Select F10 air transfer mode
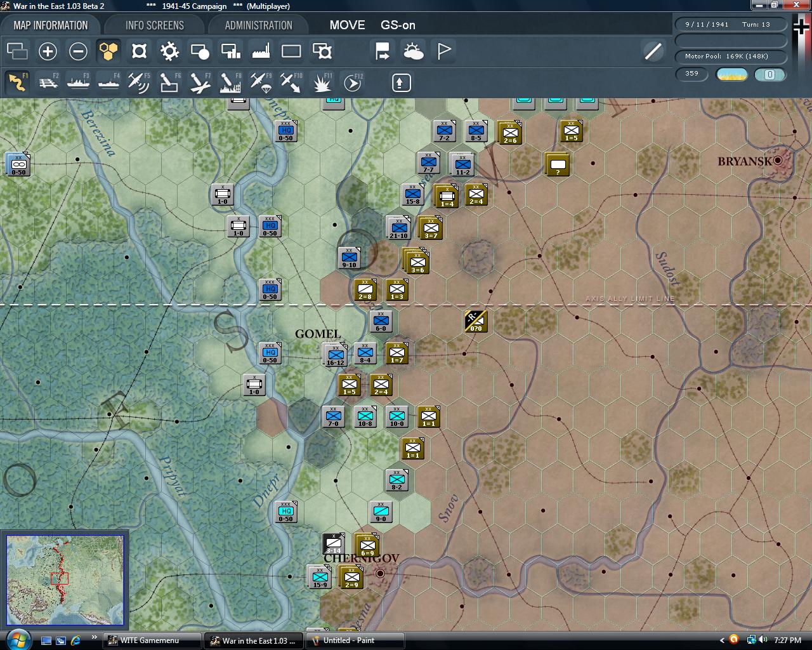812x650 pixels. coord(291,83)
